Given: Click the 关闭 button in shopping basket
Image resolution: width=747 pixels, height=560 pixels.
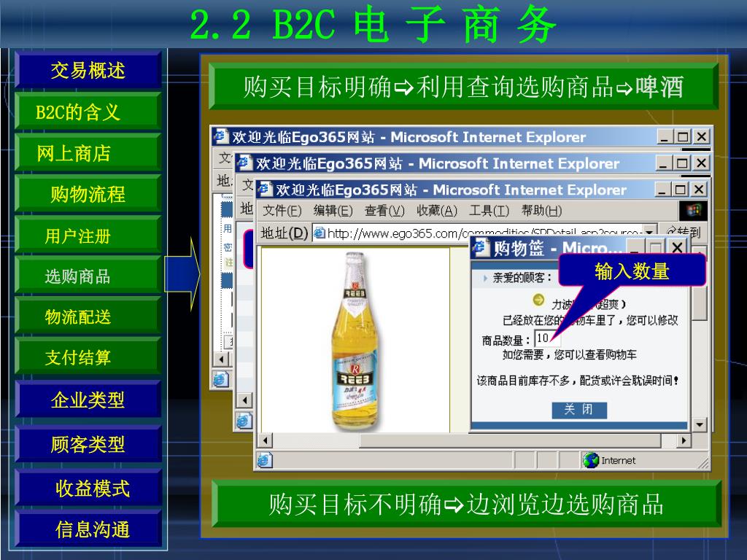Looking at the screenshot, I should pos(579,410).
